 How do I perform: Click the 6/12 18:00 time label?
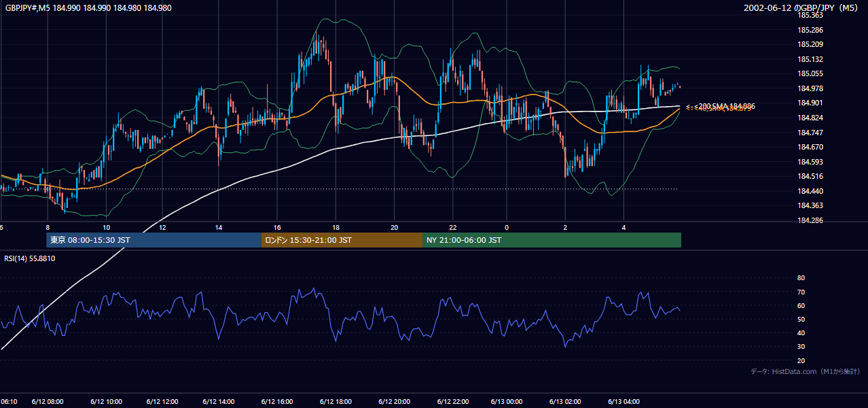click(336, 401)
